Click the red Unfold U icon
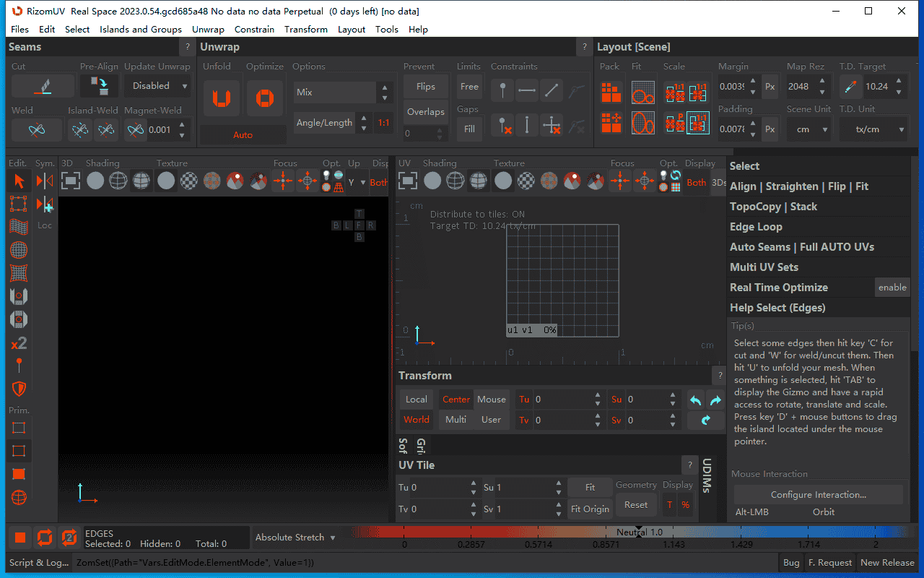Viewport: 924px width, 578px height. point(221,98)
